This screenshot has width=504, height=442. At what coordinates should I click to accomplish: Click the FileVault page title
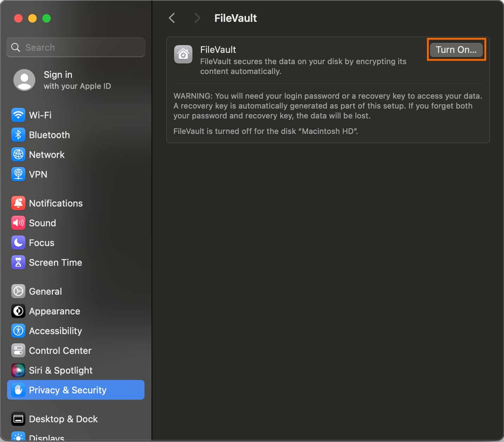235,18
